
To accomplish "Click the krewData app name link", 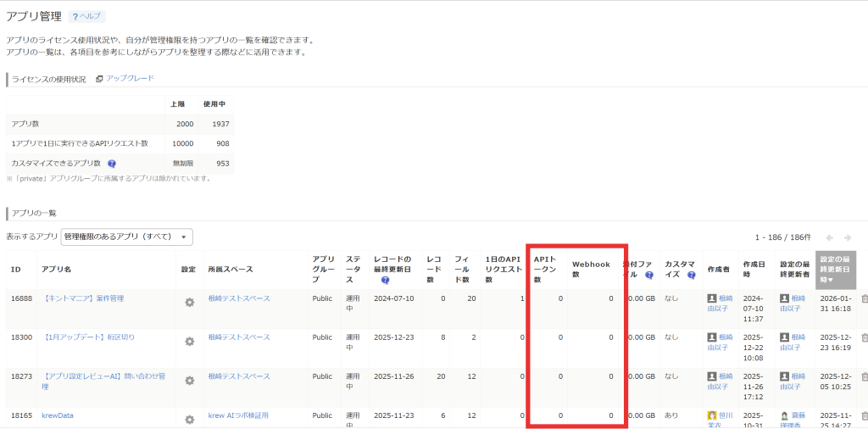I will 58,415.
